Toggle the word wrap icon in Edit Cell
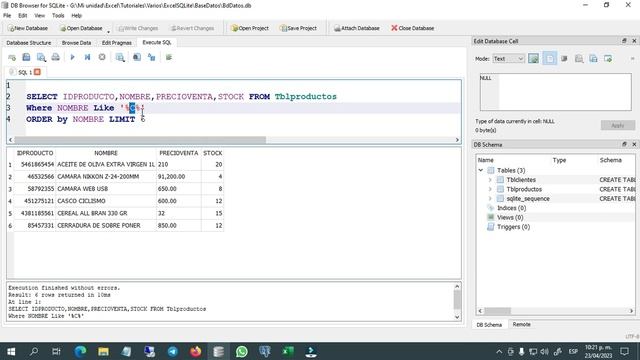This screenshot has height=360, width=640. 549,58
